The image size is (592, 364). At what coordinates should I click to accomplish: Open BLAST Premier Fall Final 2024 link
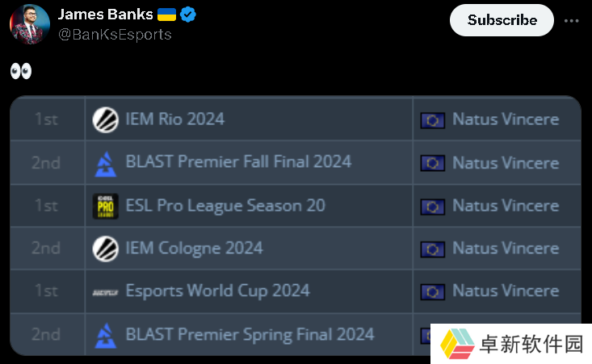coord(238,161)
